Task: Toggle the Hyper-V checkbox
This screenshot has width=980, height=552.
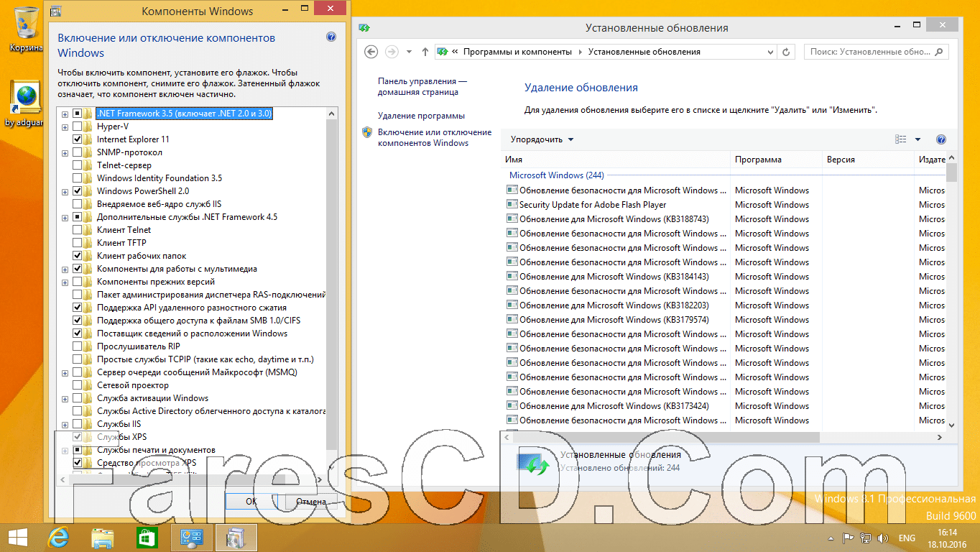Action: [x=77, y=126]
